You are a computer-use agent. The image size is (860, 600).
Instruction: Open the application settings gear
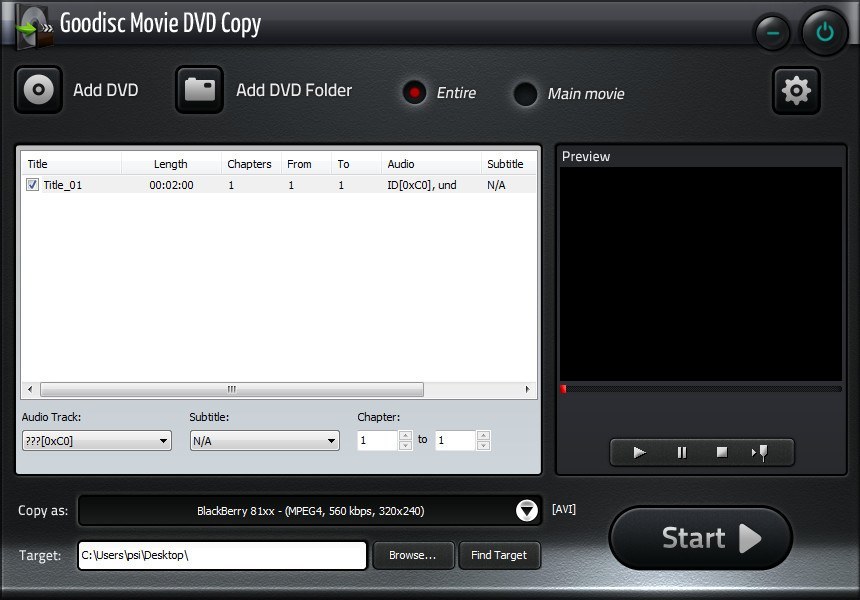[x=796, y=90]
